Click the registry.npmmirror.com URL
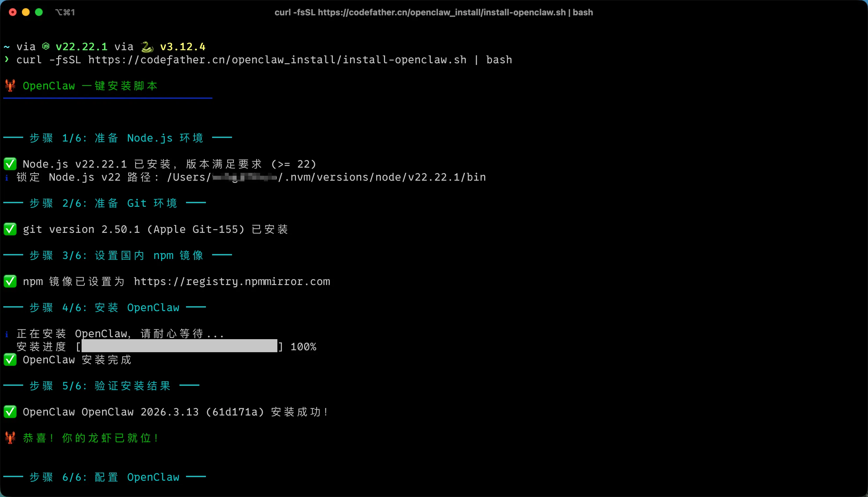The image size is (868, 497). pos(232,281)
